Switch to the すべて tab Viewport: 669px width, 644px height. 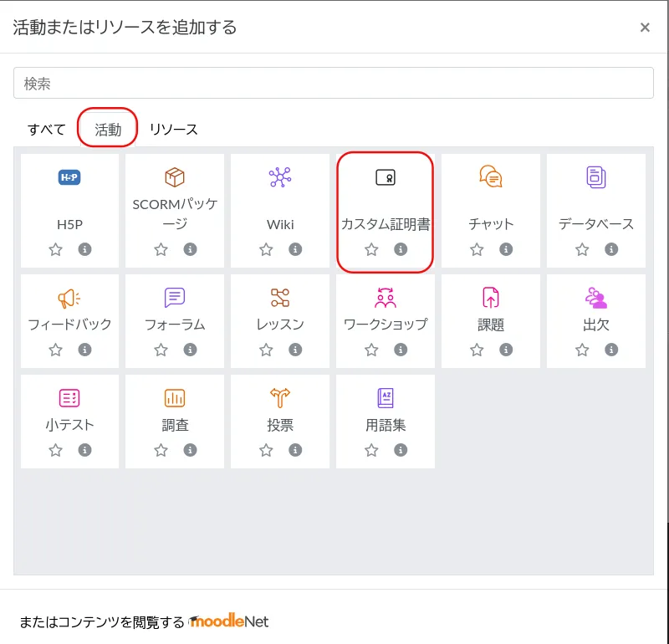click(46, 129)
